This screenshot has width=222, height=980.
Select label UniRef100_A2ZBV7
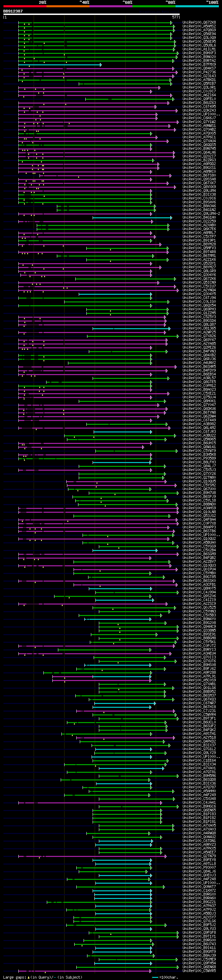pos(199,561)
